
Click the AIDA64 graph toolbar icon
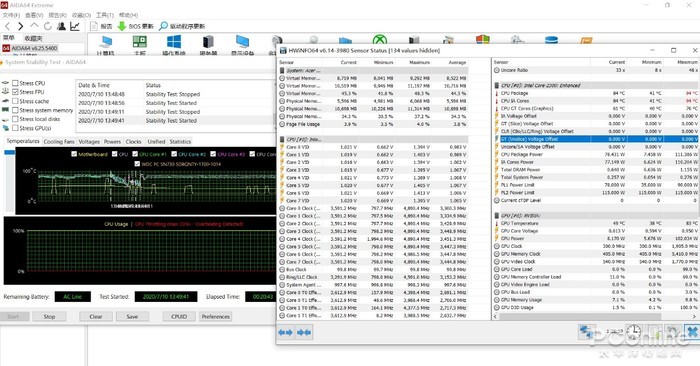[x=75, y=26]
